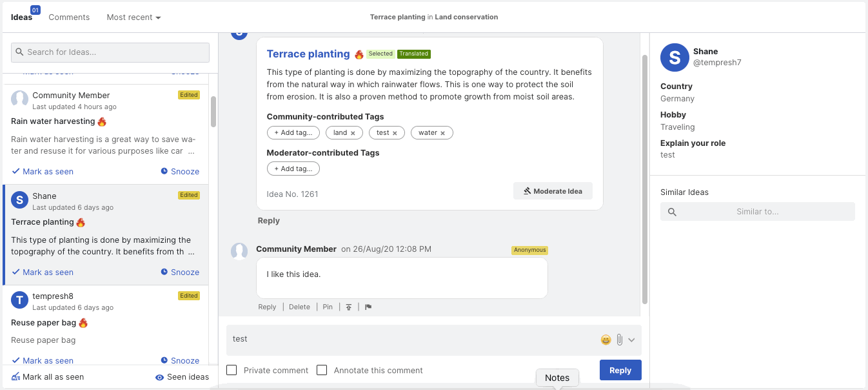Click Shane's avatar in the profile panel
The height and width of the screenshot is (390, 868).
pyautogui.click(x=675, y=57)
